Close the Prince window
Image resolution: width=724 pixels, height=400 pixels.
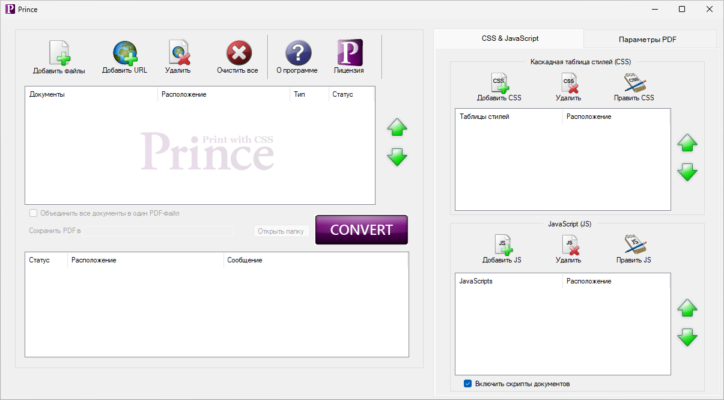point(710,9)
